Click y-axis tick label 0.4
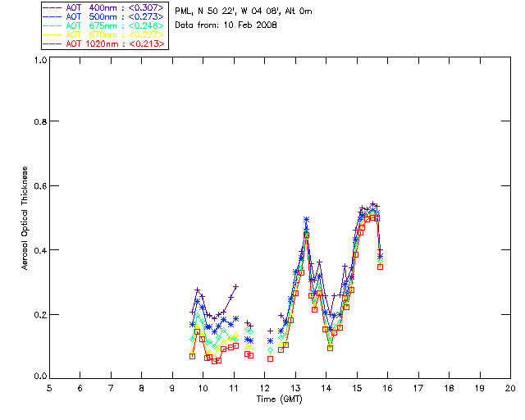 40,250
